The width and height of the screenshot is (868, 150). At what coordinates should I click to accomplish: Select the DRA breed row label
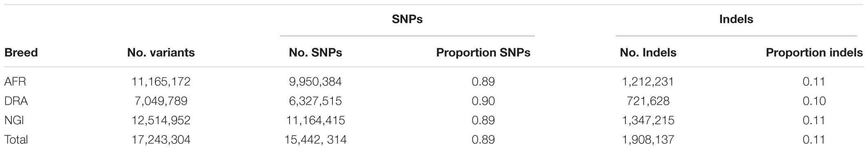click(15, 101)
